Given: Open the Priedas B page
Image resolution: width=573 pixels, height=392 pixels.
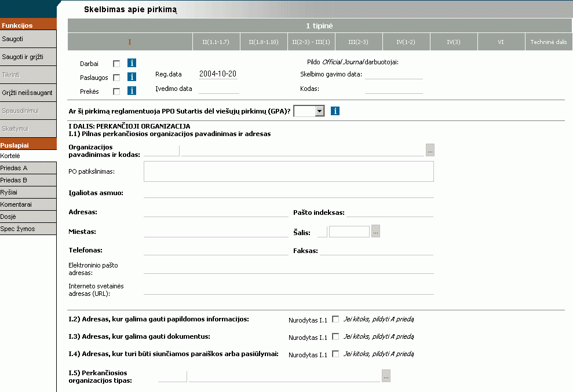Looking at the screenshot, I should [28, 180].
